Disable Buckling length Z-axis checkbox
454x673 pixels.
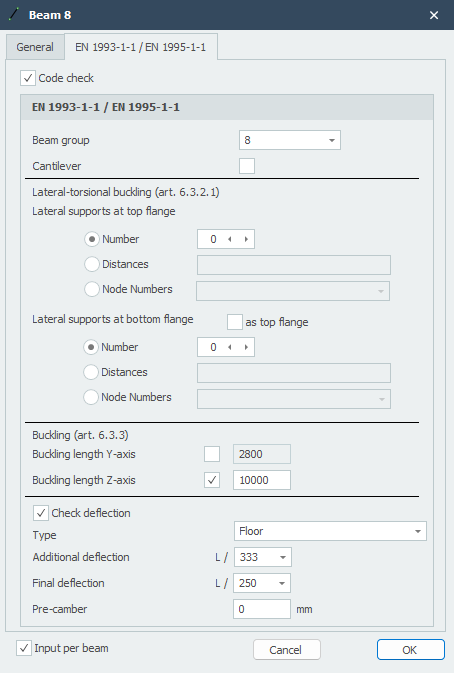point(212,480)
